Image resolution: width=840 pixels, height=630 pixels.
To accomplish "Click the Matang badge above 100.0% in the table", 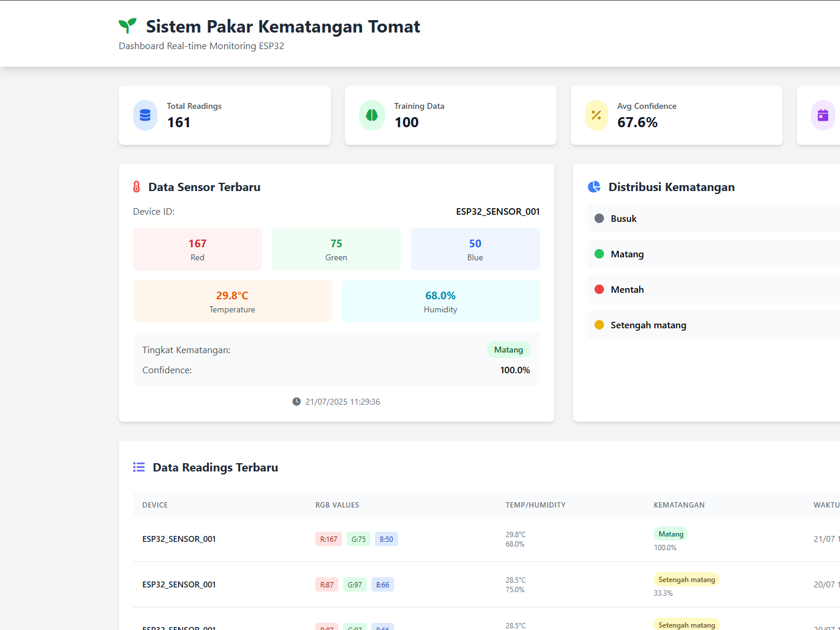I will tap(671, 534).
